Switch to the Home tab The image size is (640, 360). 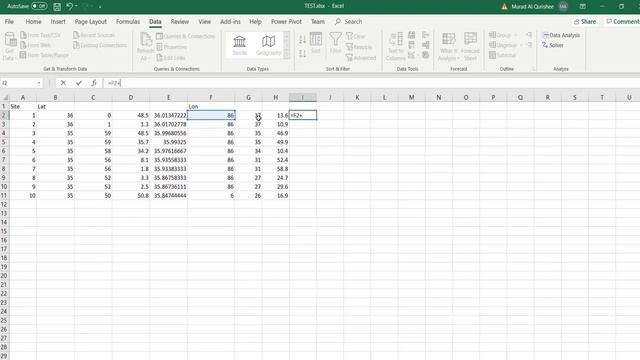(33, 22)
